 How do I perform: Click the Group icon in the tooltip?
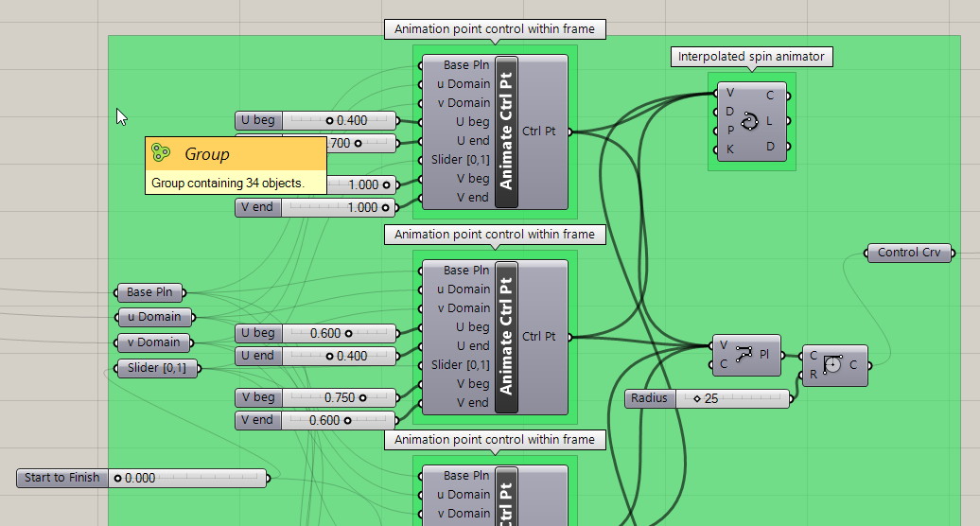(161, 152)
